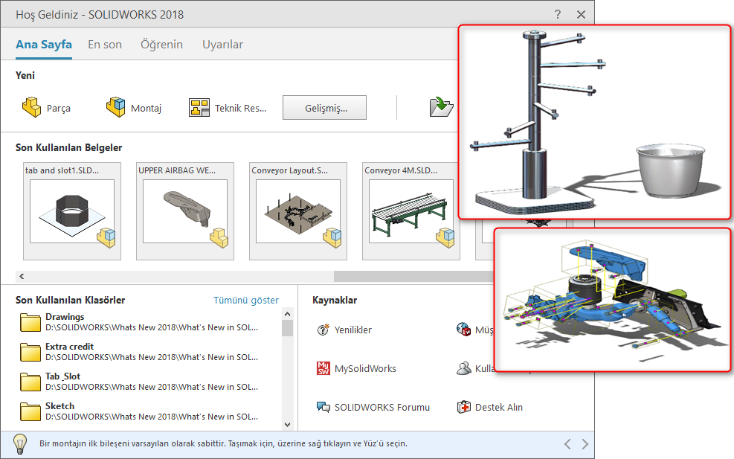This screenshot has height=459, width=734.
Task: Click the Destek Alın first-aid icon
Action: click(463, 407)
